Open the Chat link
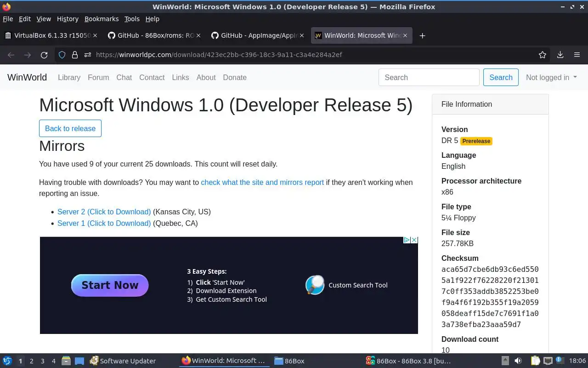Image resolution: width=588 pixels, height=368 pixels. click(124, 77)
